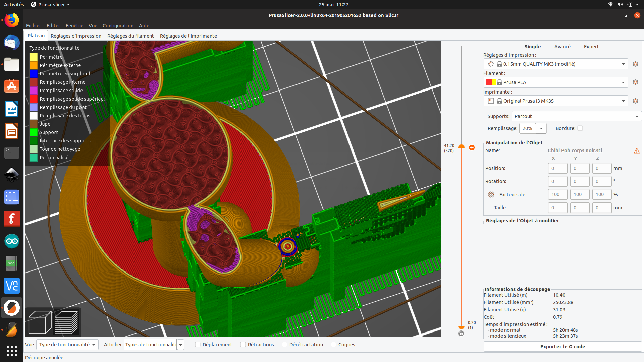Viewport: 644px width, 362px height.
Task: Switch to the Réglages du filament tab
Action: click(x=130, y=36)
